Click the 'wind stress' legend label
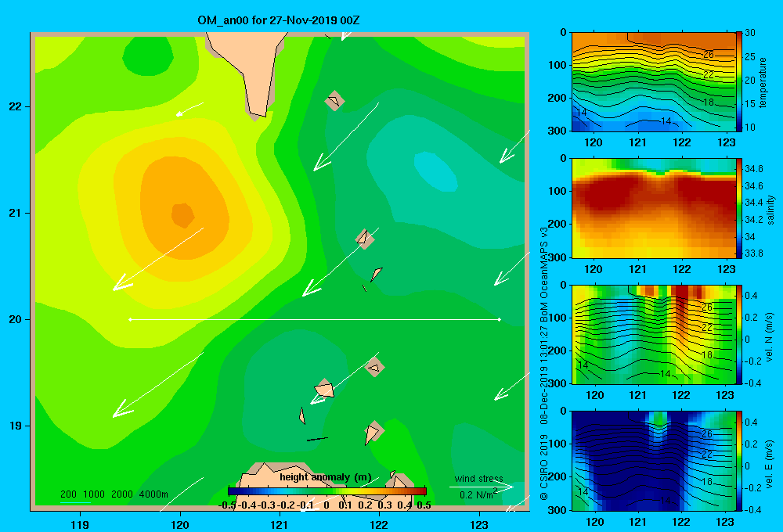783x532 pixels. [479, 479]
